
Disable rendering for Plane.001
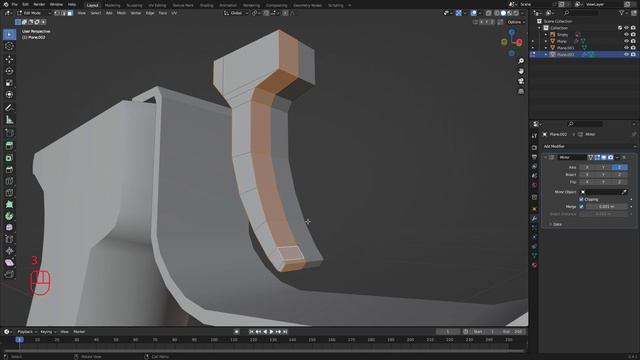tap(633, 48)
